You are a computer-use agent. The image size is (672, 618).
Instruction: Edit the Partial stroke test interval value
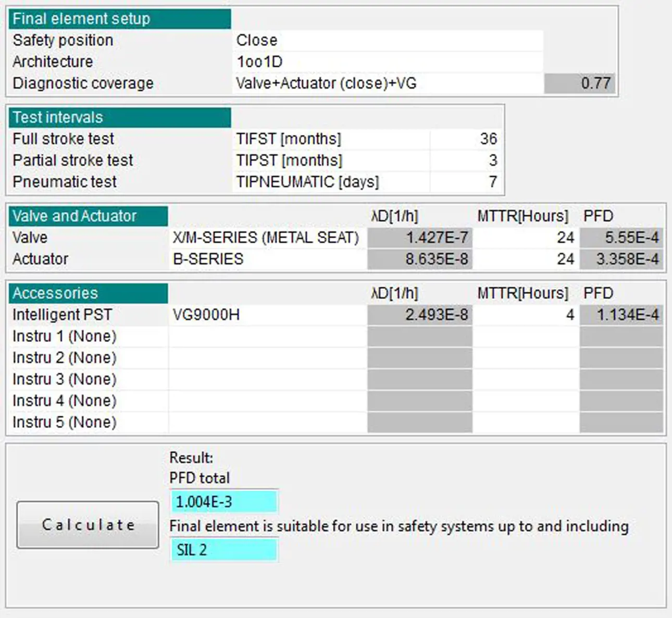coord(465,160)
